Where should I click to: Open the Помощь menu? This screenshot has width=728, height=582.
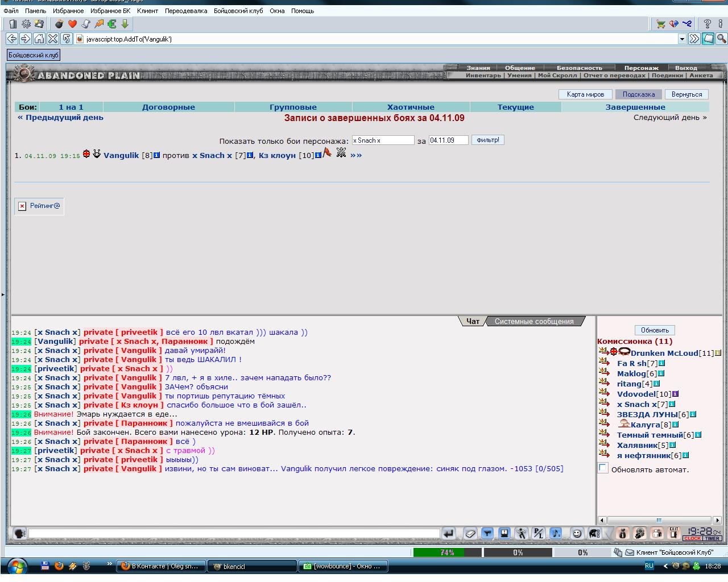[x=303, y=11]
